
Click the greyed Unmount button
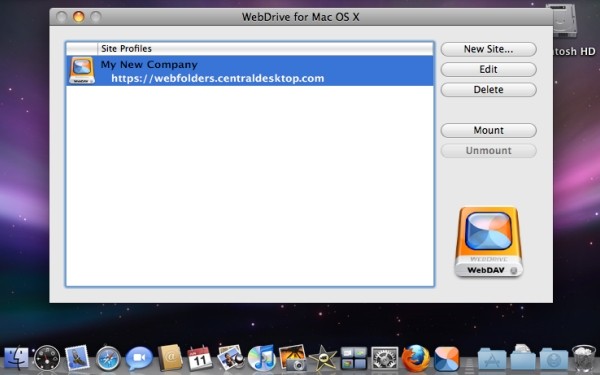[489, 150]
